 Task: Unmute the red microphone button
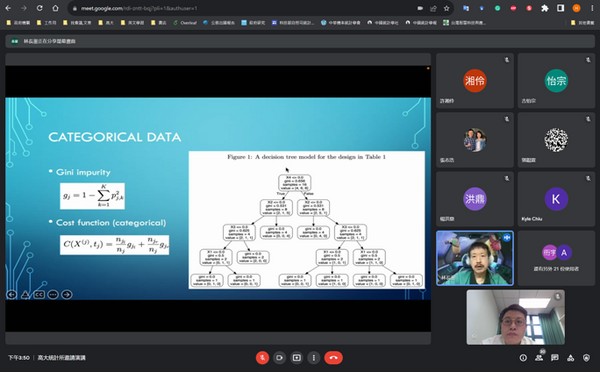coord(262,358)
